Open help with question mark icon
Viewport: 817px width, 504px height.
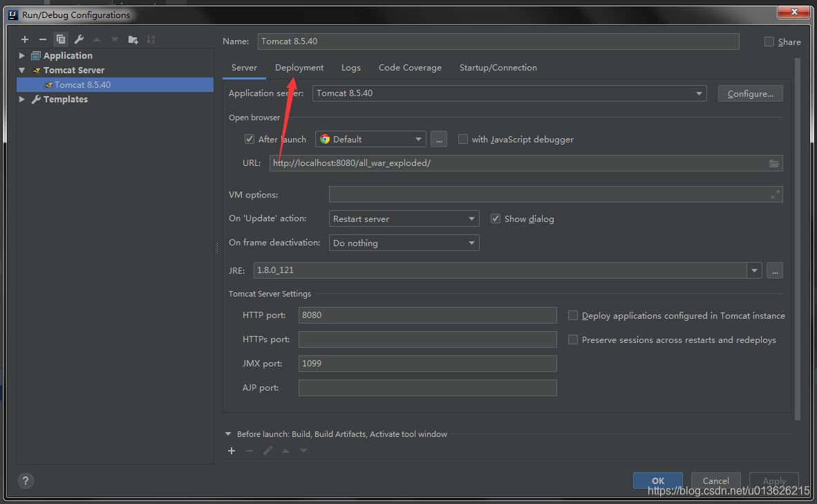pyautogui.click(x=26, y=480)
